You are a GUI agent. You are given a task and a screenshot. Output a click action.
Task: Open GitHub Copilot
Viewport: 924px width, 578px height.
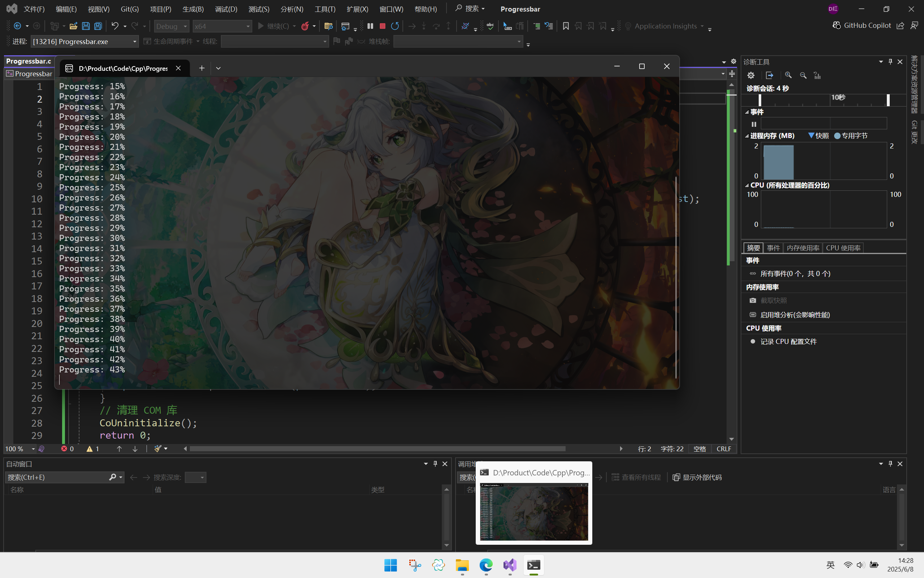coord(862,25)
